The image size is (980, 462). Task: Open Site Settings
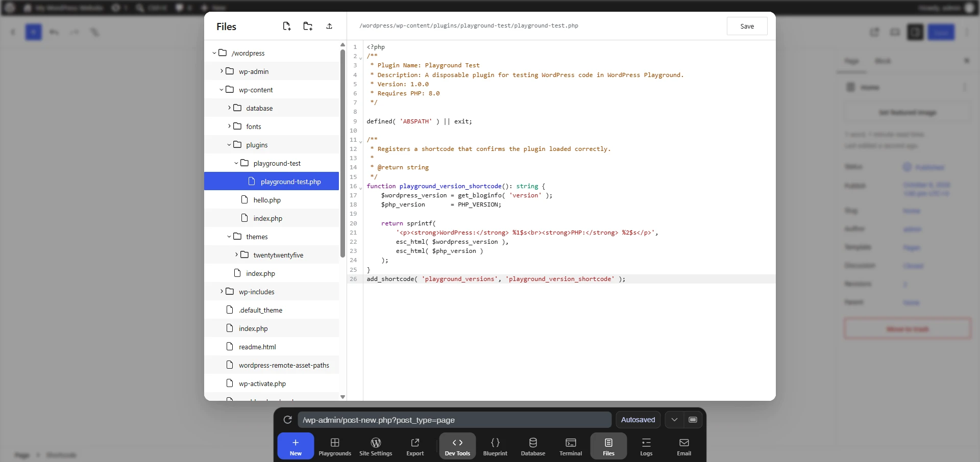tap(376, 446)
